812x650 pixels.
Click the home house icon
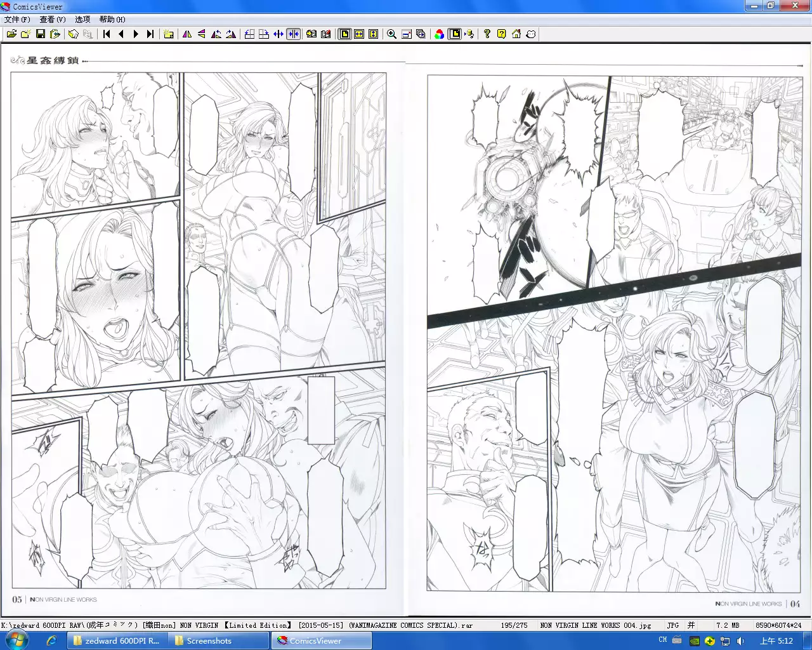516,34
